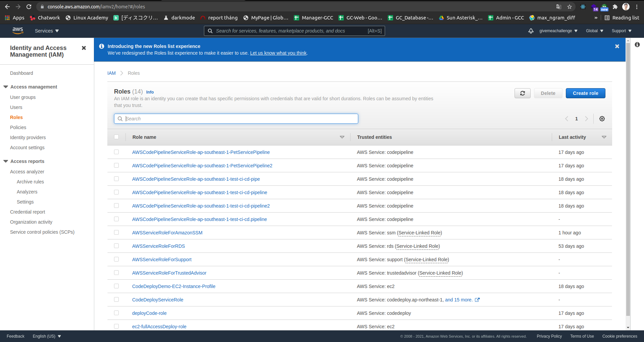Open Users from Access management
Image resolution: width=644 pixels, height=342 pixels.
16,107
